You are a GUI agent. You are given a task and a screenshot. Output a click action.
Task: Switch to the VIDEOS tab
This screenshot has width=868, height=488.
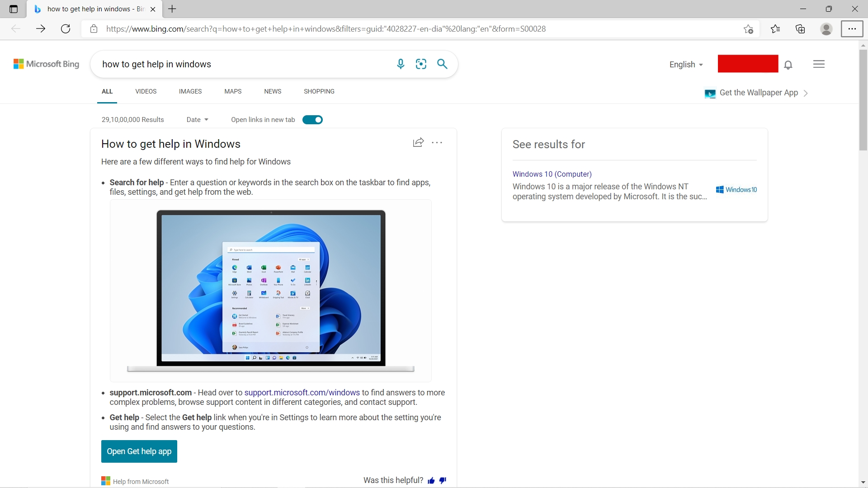(x=146, y=91)
